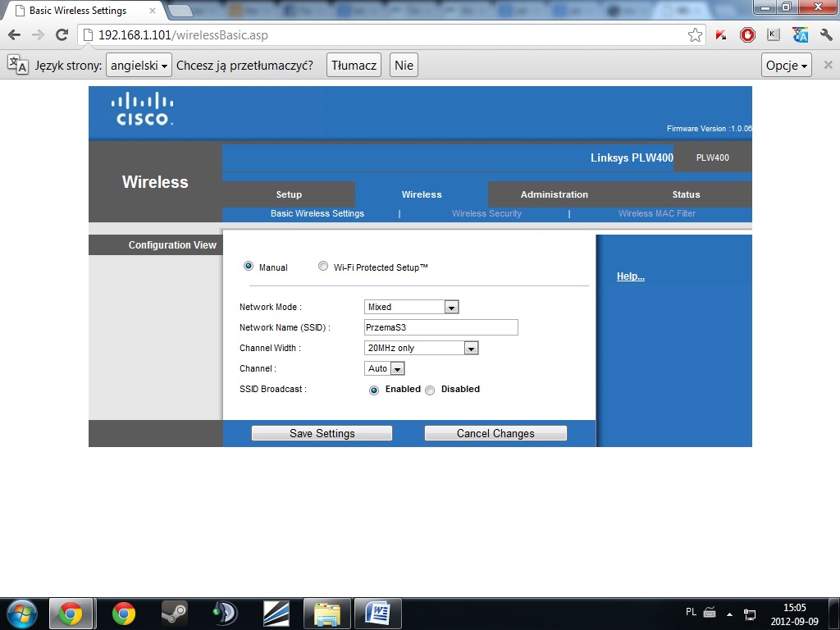This screenshot has width=840, height=630.
Task: Select the Wireless main tab
Action: (x=422, y=194)
